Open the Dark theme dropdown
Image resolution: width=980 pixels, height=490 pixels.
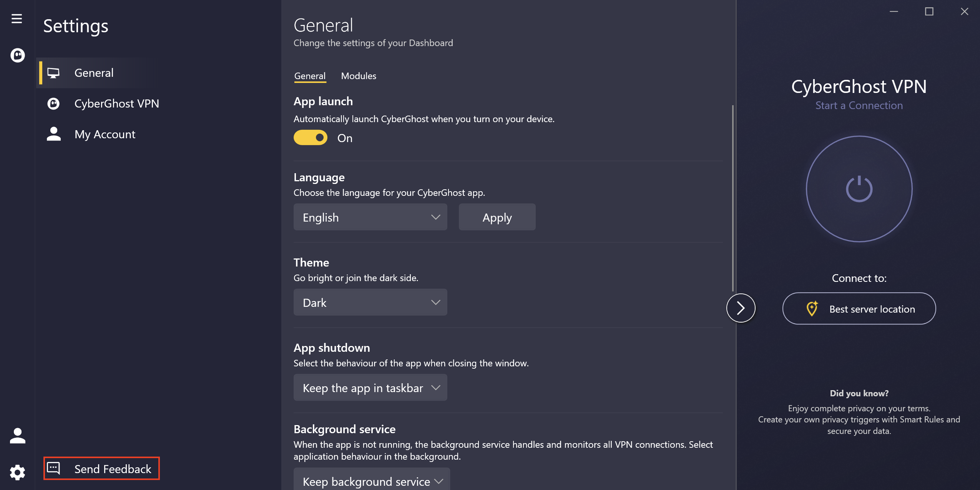coord(370,302)
